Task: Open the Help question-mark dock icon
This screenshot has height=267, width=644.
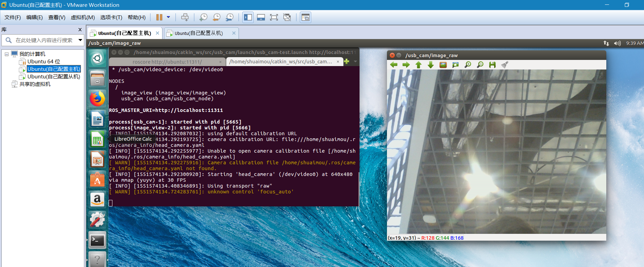Action: (x=97, y=259)
